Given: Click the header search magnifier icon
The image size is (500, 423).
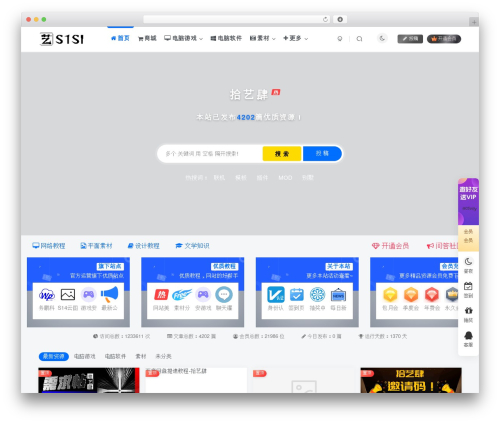Looking at the screenshot, I should coord(359,39).
